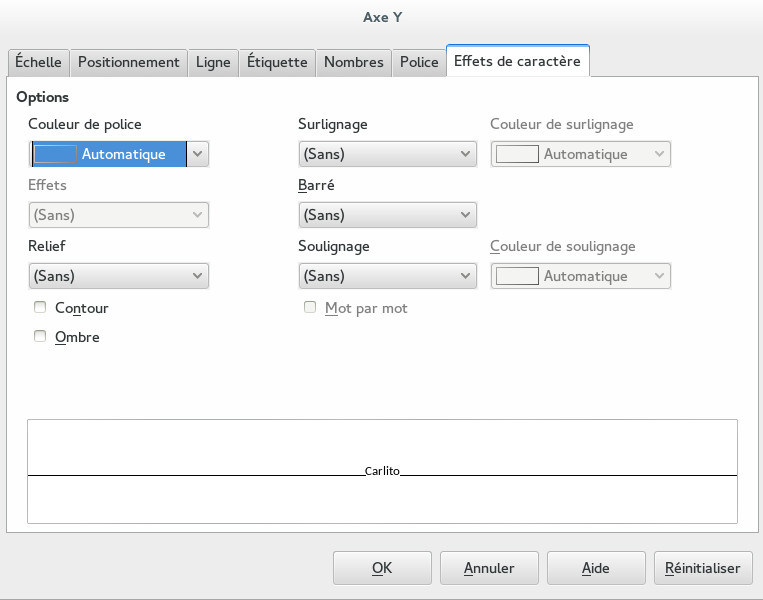Open the Nombres tab
763x600 pixels.
pyautogui.click(x=353, y=62)
